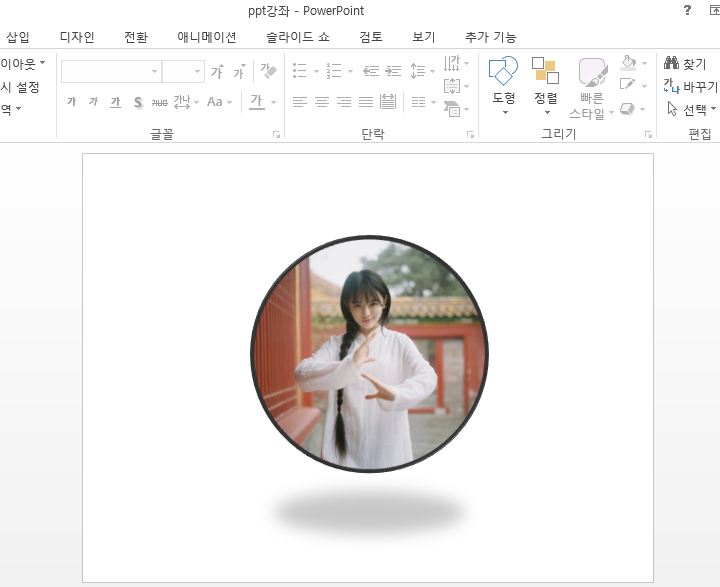Select the oval shadow shape below photo
The width and height of the screenshot is (720, 587).
point(369,511)
